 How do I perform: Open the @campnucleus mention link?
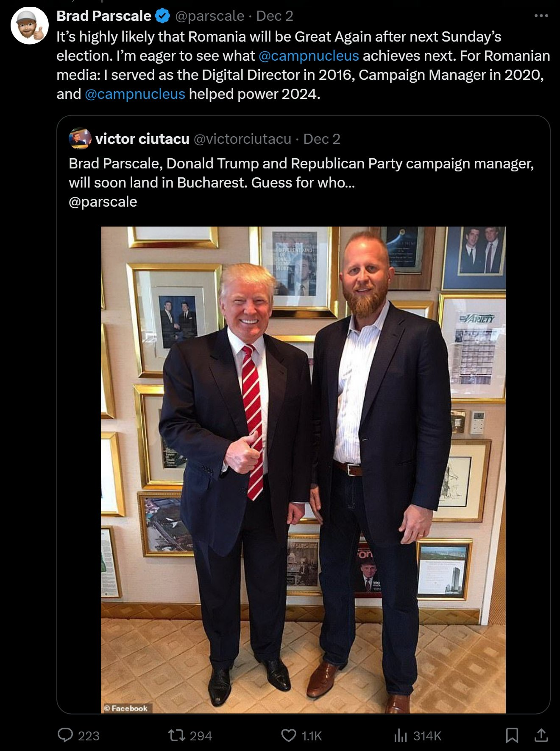pyautogui.click(x=310, y=55)
